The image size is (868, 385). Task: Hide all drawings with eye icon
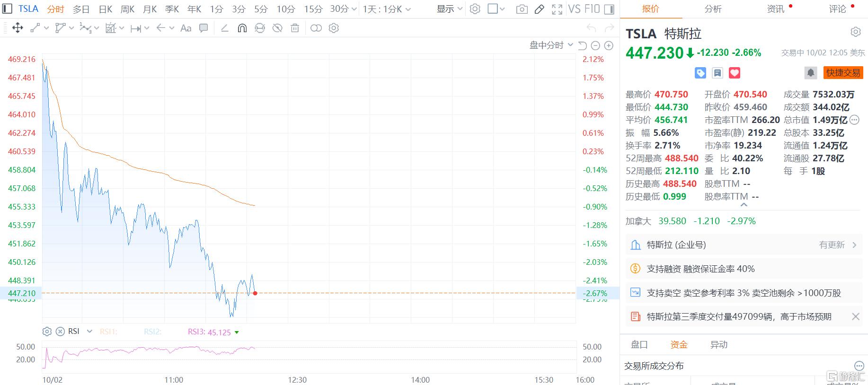[277, 28]
